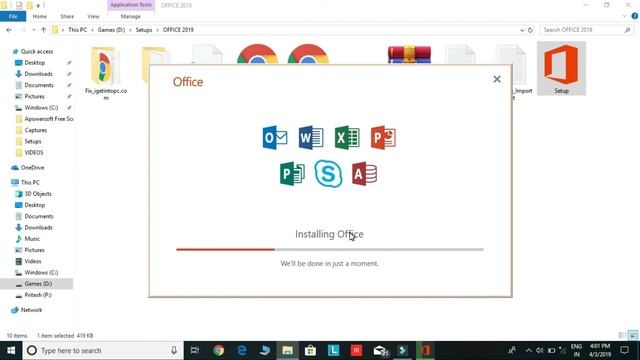This screenshot has width=640, height=360.
Task: Open recent locations dropdown arrow
Action: pos(33,30)
